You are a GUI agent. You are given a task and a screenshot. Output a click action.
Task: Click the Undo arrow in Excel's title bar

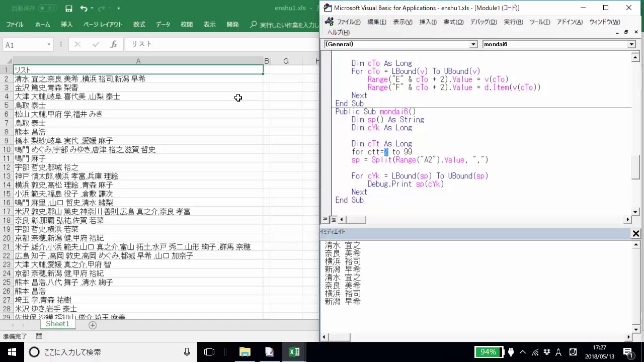click(x=84, y=9)
